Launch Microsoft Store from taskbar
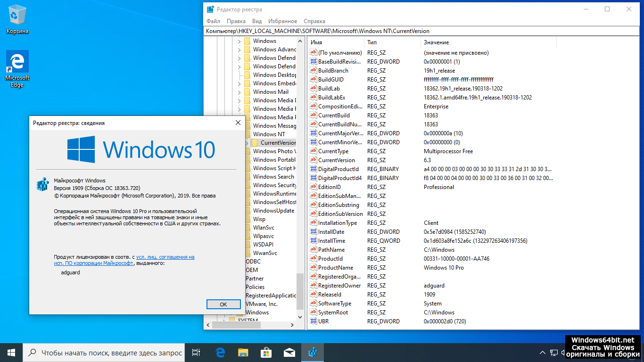 (x=266, y=352)
